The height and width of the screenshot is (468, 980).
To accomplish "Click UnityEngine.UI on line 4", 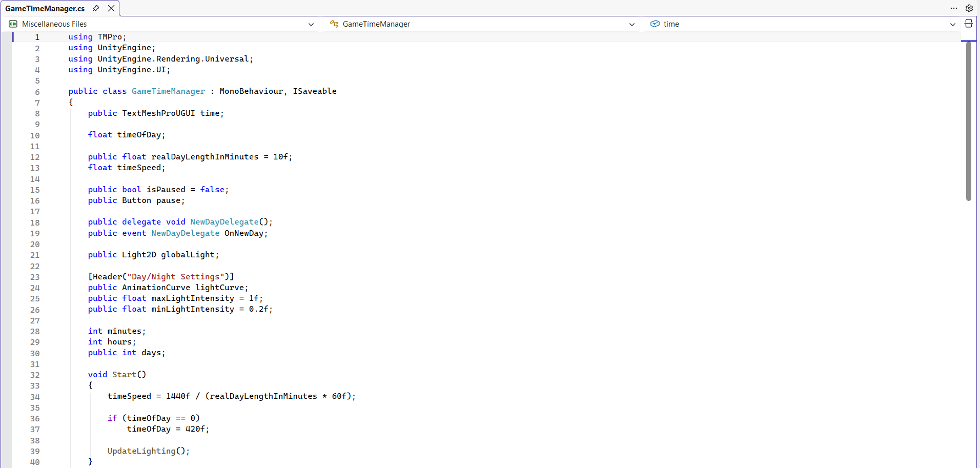I will [132, 70].
